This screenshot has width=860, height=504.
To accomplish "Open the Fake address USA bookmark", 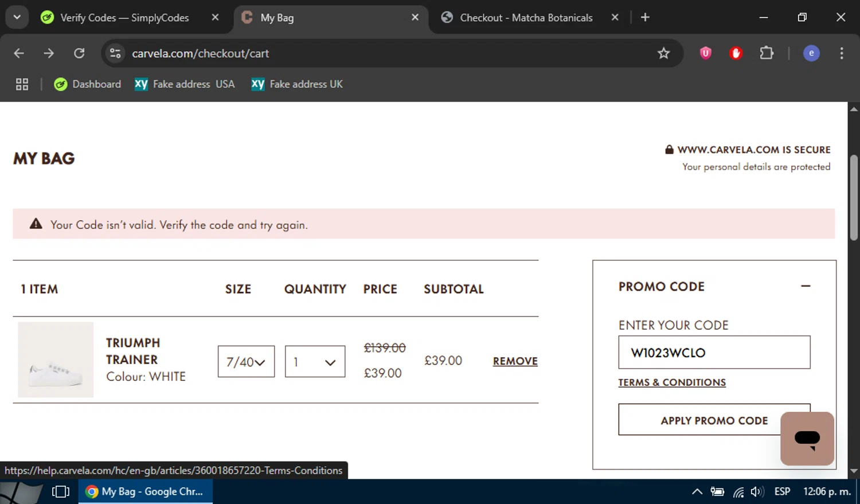I will 185,84.
